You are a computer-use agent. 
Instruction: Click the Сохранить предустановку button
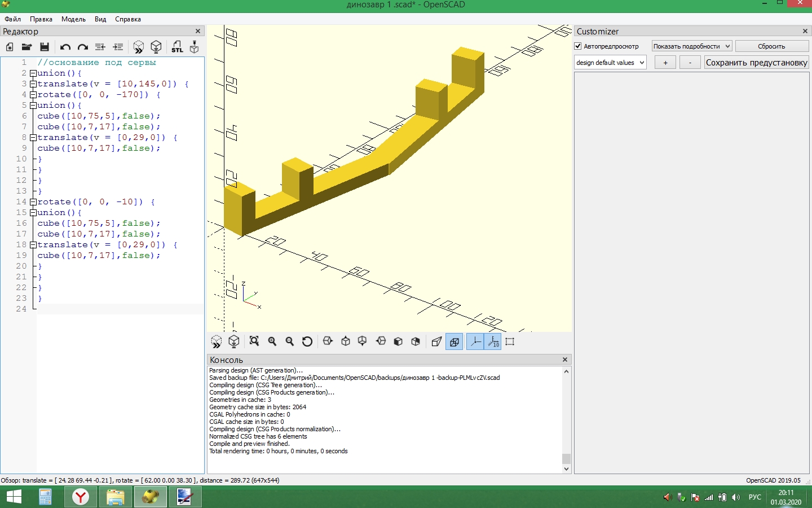[756, 63]
